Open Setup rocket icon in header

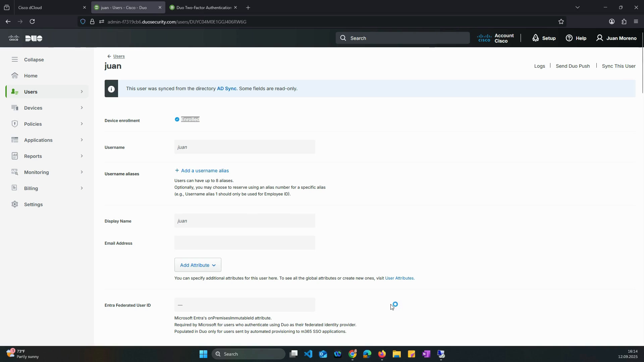click(x=536, y=38)
